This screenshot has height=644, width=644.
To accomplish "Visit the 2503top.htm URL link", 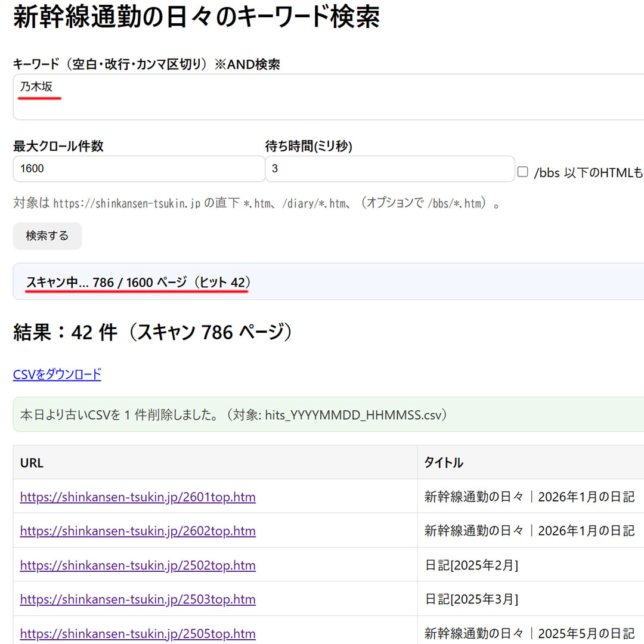I will 138,599.
